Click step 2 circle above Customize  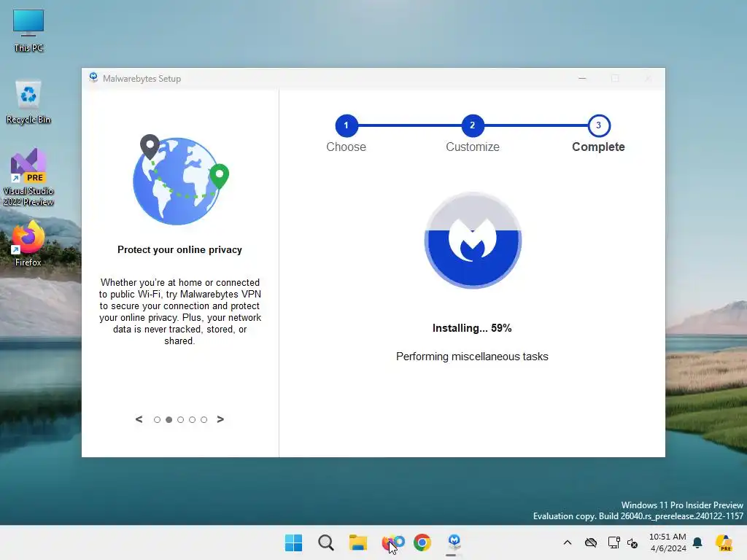473,125
